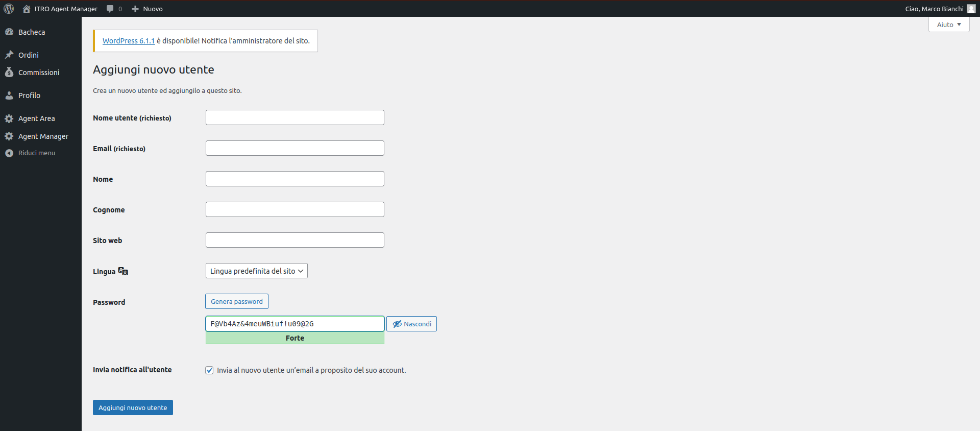Click the Commissioni money bag icon
Image resolution: width=980 pixels, height=431 pixels.
pyautogui.click(x=9, y=72)
